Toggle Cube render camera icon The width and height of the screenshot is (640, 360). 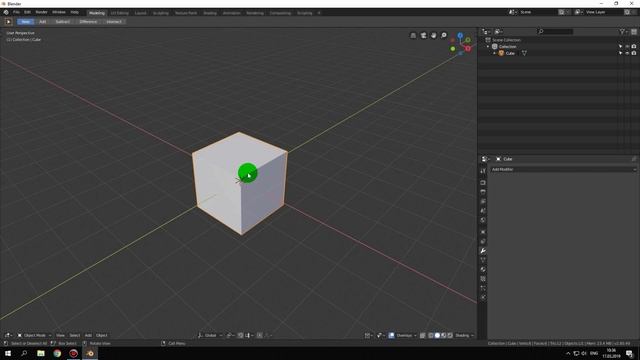[634, 53]
